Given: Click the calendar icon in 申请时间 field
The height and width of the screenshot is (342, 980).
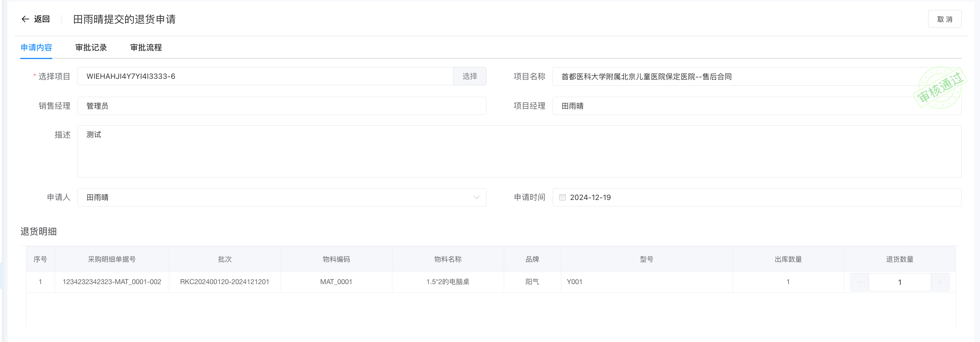Looking at the screenshot, I should coord(562,197).
